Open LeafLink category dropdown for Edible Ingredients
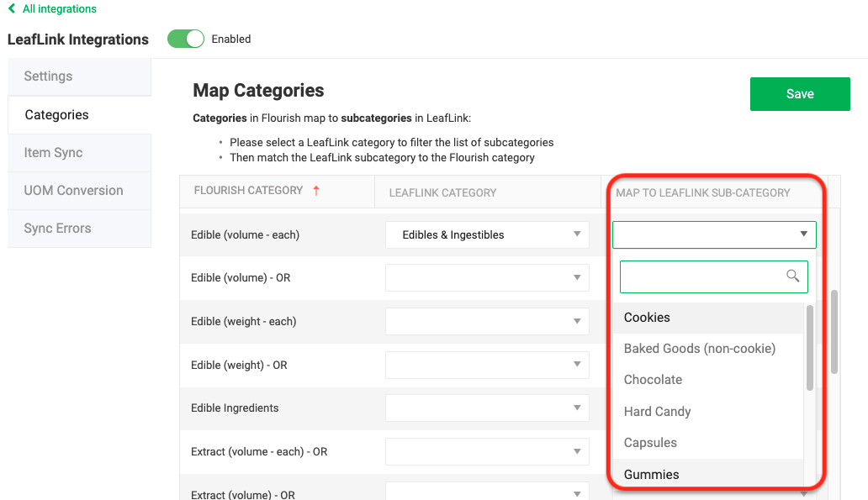868x500 pixels. 487,408
